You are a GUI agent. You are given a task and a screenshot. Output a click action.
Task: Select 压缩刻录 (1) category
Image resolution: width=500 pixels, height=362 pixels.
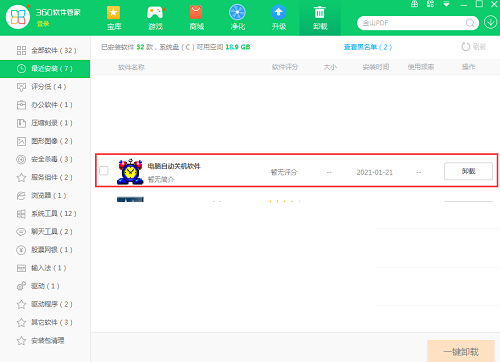(45, 123)
